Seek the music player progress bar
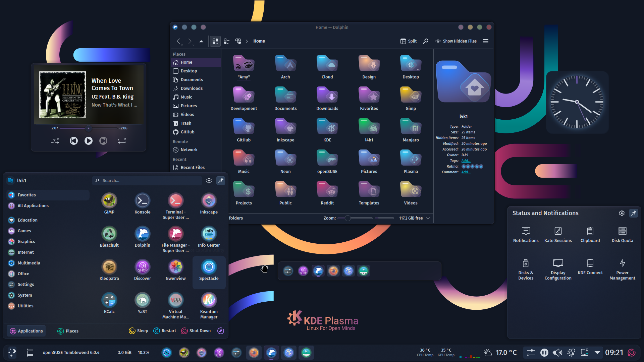 coord(89,128)
